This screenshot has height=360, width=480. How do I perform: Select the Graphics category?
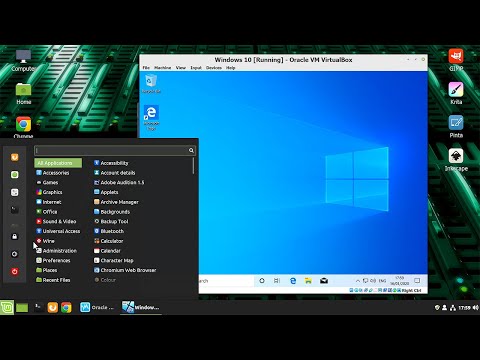49,192
